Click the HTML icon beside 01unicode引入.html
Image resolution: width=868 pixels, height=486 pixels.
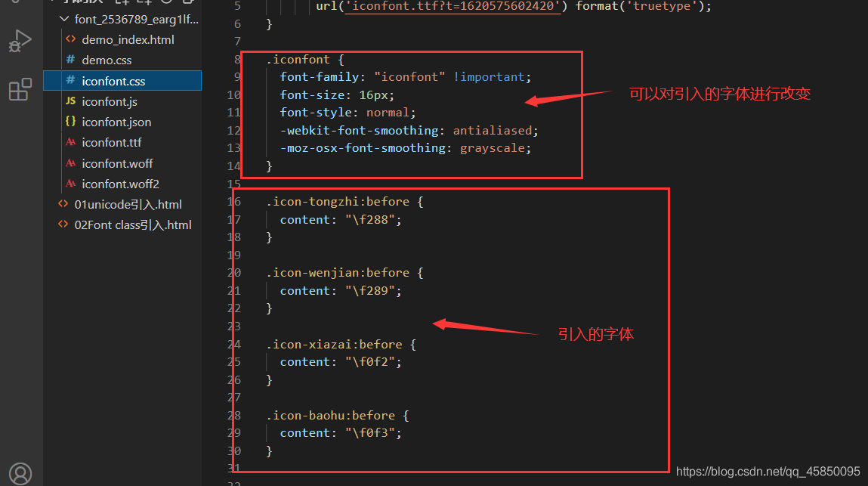coord(63,204)
